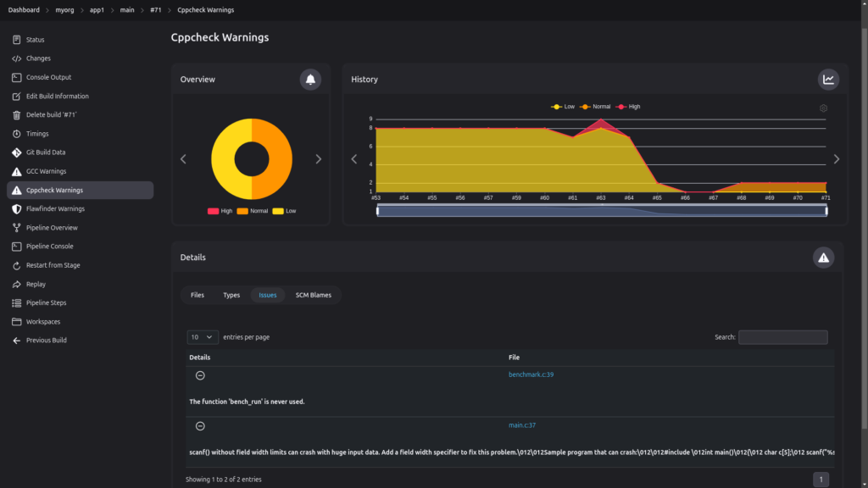Click the Search input field

point(782,337)
